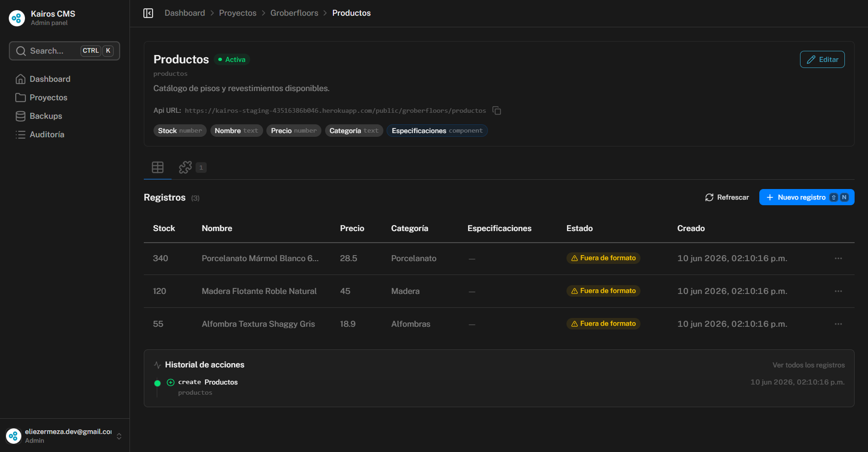Create a Nuevo registro
Screen dimensions: 868x452
click(806, 197)
